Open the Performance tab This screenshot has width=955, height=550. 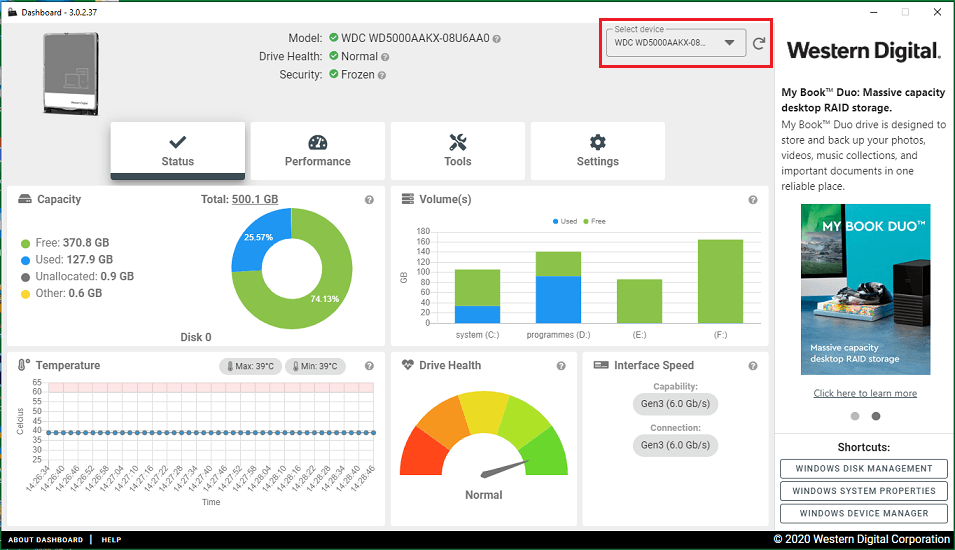318,150
